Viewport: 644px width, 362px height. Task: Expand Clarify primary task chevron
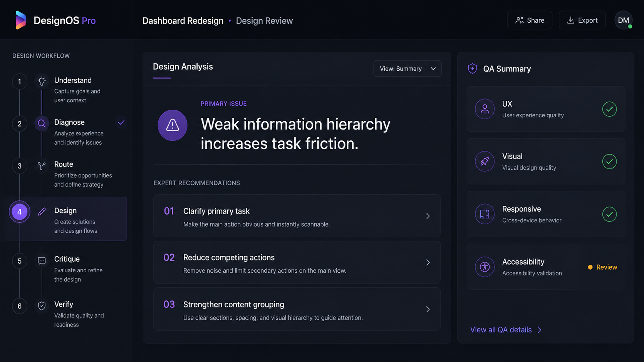tap(428, 216)
